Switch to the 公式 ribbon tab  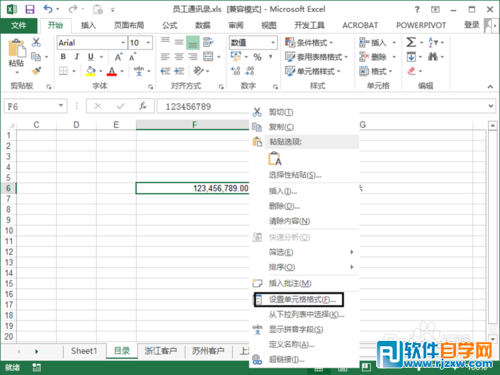[170, 25]
